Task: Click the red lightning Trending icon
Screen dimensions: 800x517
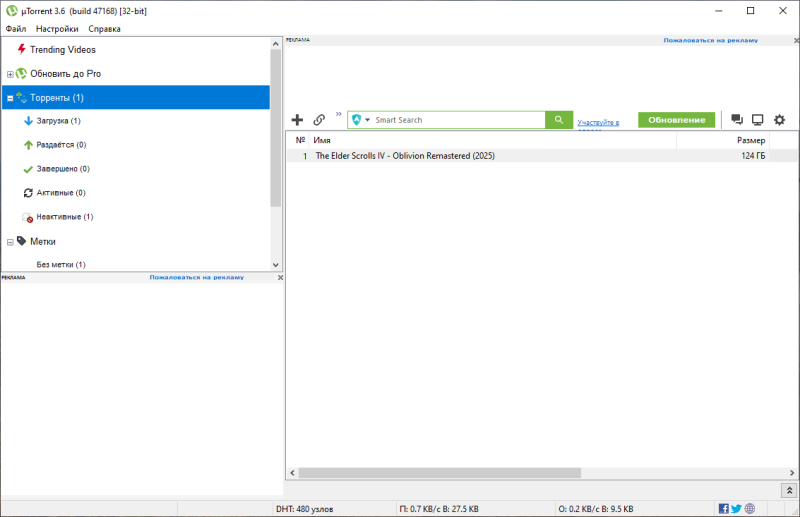Action: 21,49
